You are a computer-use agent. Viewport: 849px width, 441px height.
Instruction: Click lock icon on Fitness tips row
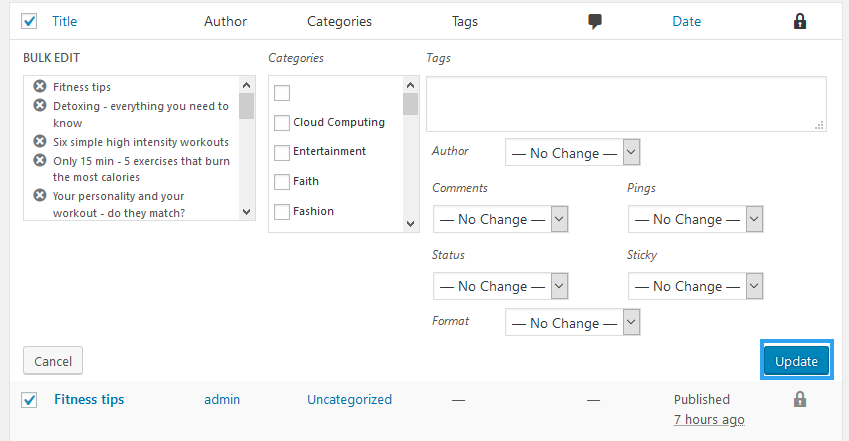799,399
